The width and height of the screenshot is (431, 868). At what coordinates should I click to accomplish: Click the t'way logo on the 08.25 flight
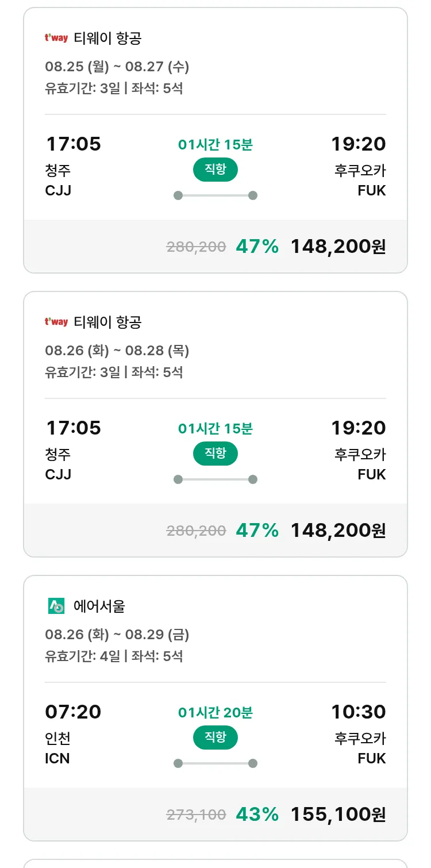click(56, 39)
